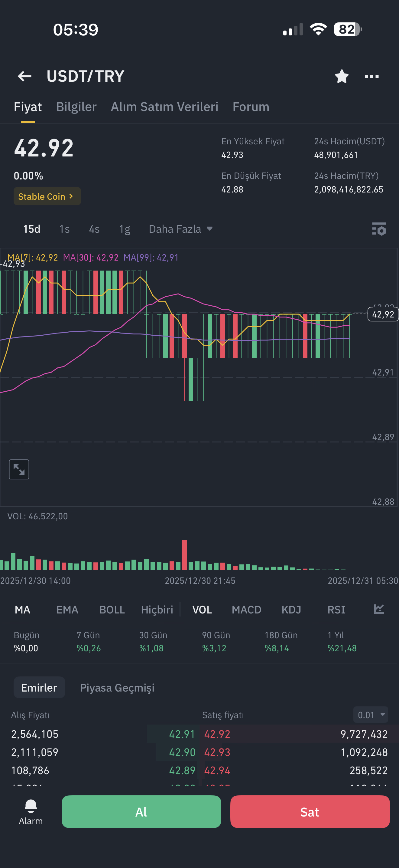Tap the red Sat sell button
399x868 pixels.
[x=310, y=811]
